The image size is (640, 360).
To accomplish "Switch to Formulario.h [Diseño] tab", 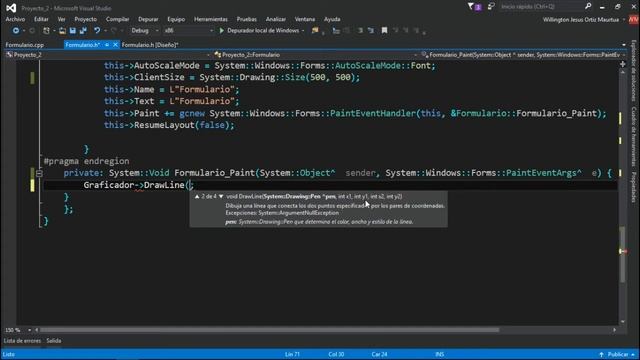I will point(150,45).
